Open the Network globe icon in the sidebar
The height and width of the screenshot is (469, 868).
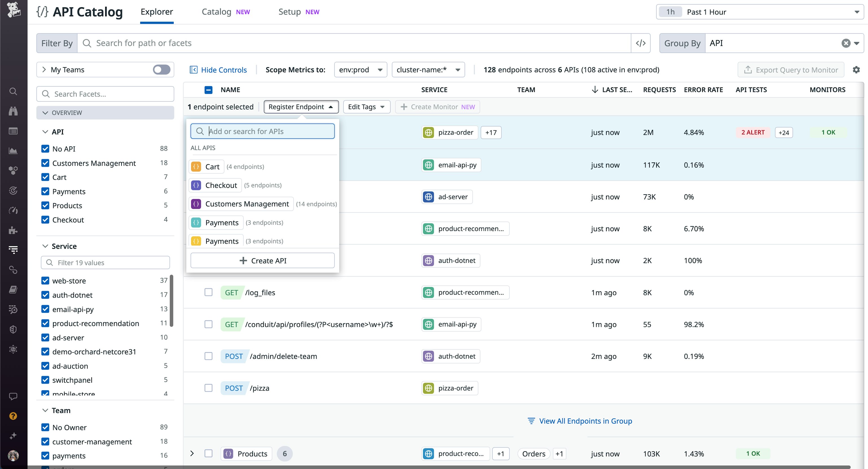(x=13, y=349)
